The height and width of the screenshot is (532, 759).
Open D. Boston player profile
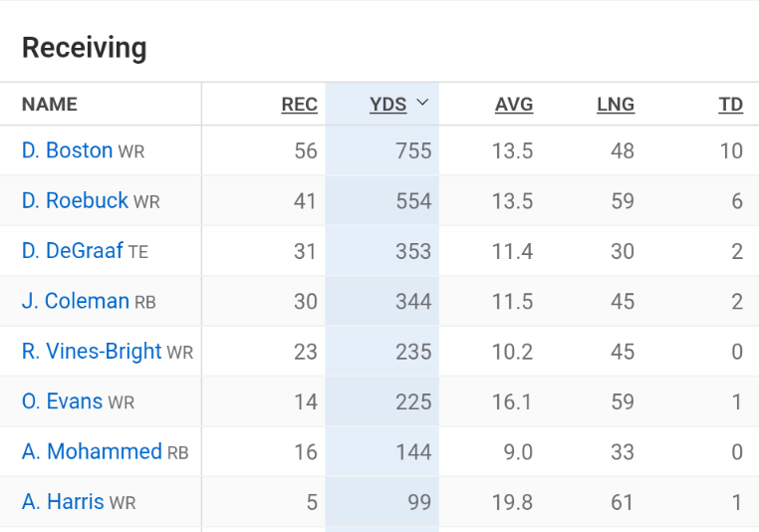tap(67, 150)
